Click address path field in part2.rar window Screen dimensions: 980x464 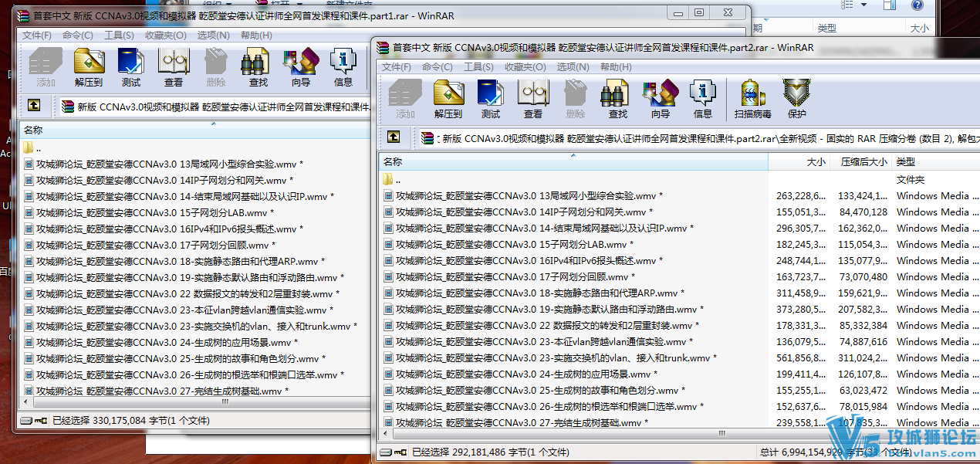click(x=698, y=139)
